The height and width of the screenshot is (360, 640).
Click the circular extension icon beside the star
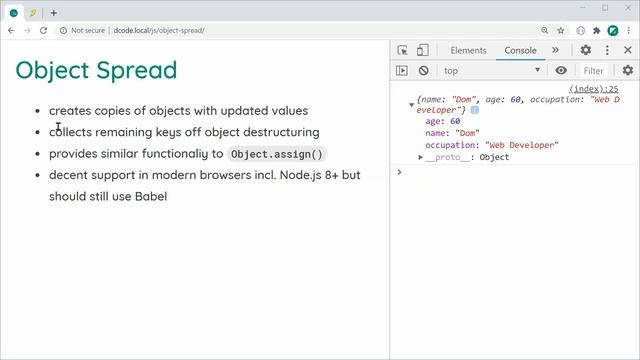point(580,31)
